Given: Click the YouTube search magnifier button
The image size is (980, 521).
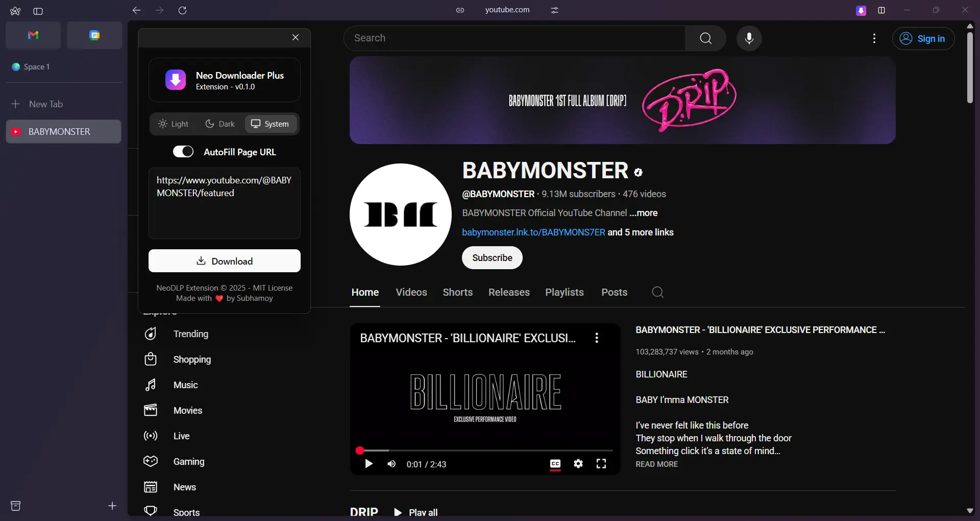Looking at the screenshot, I should tap(705, 38).
